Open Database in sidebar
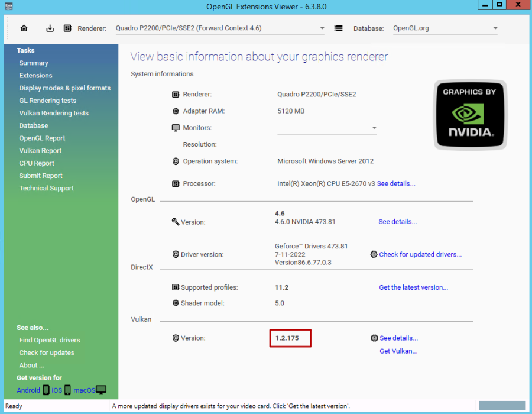Image resolution: width=532 pixels, height=414 pixels. (34, 126)
